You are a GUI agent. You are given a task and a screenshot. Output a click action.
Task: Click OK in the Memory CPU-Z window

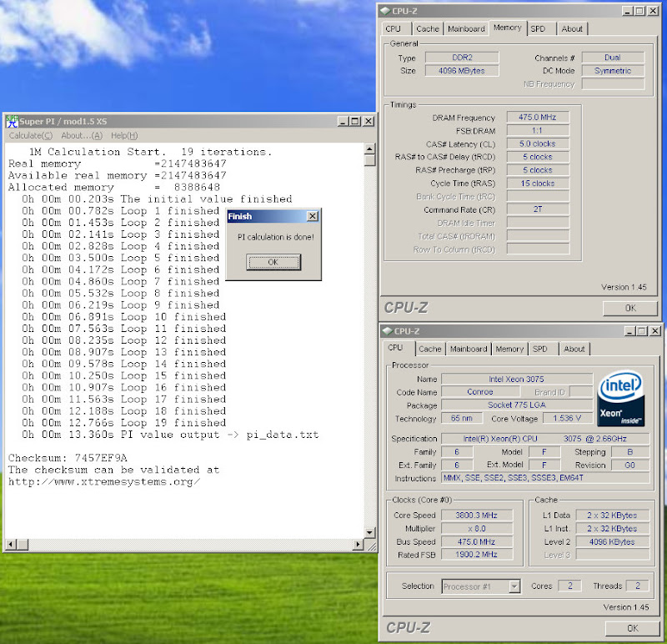630,308
